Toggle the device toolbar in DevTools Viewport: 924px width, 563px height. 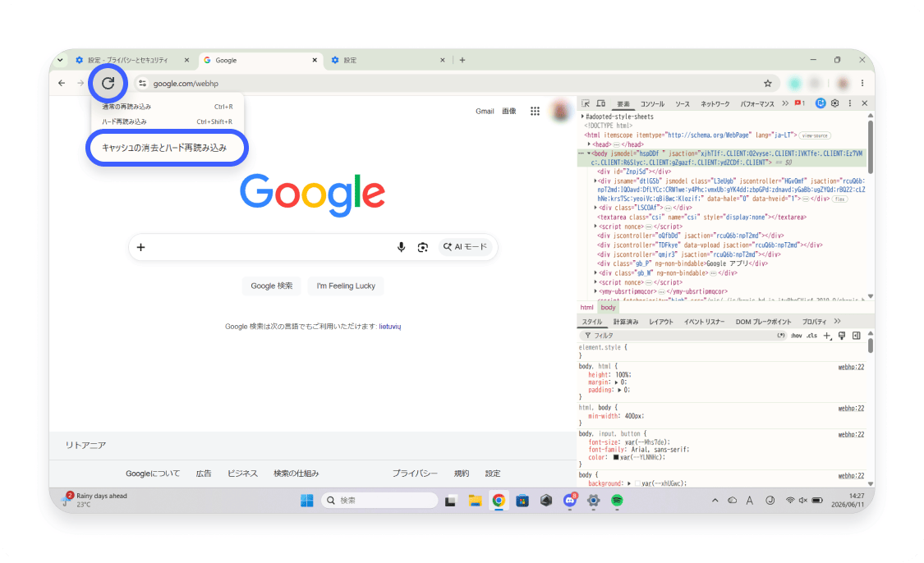coord(600,103)
